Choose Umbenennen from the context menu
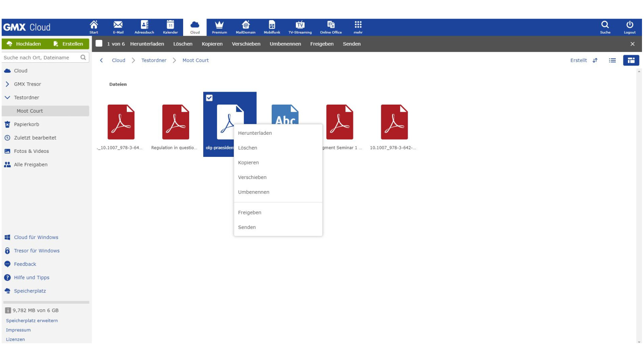This screenshot has height=362, width=644. [x=254, y=192]
